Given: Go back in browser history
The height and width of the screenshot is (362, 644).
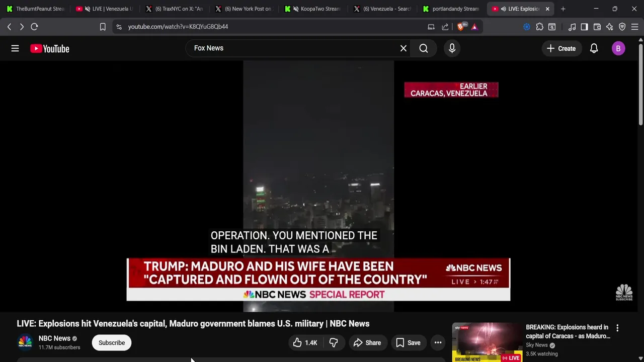Looking at the screenshot, I should click(9, 27).
